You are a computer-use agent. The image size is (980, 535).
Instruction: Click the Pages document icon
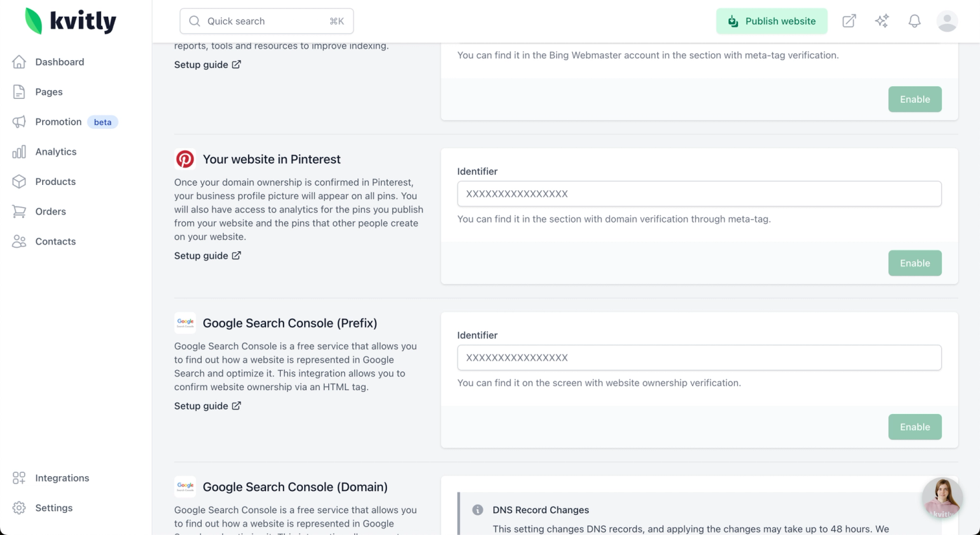pos(19,92)
